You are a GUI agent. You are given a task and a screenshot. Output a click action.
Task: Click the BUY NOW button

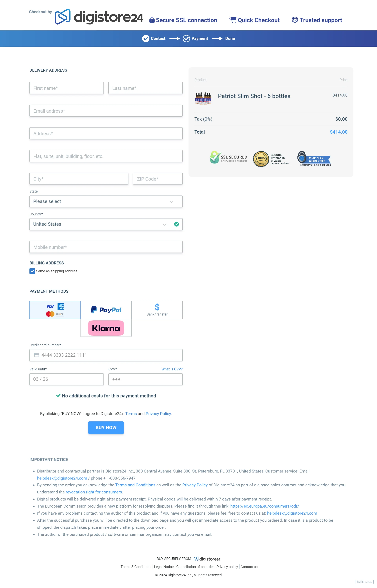click(x=106, y=427)
